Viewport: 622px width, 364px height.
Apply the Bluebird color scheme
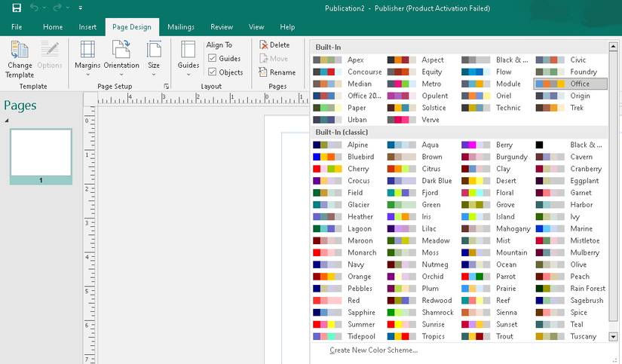pyautogui.click(x=345, y=157)
